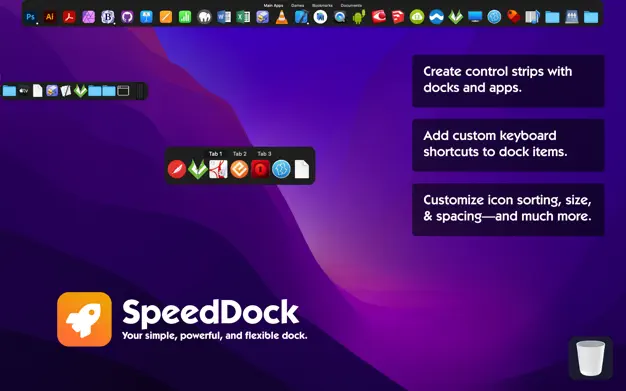This screenshot has width=626, height=391.
Task: Click the SpeedDock title text
Action: pyautogui.click(x=210, y=312)
